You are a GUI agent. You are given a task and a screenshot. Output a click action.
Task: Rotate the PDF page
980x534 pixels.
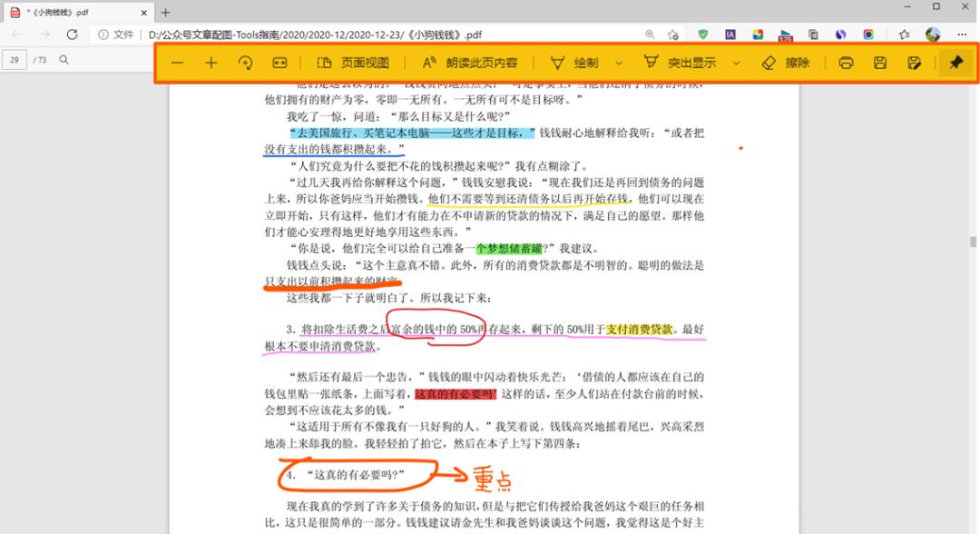pos(246,63)
